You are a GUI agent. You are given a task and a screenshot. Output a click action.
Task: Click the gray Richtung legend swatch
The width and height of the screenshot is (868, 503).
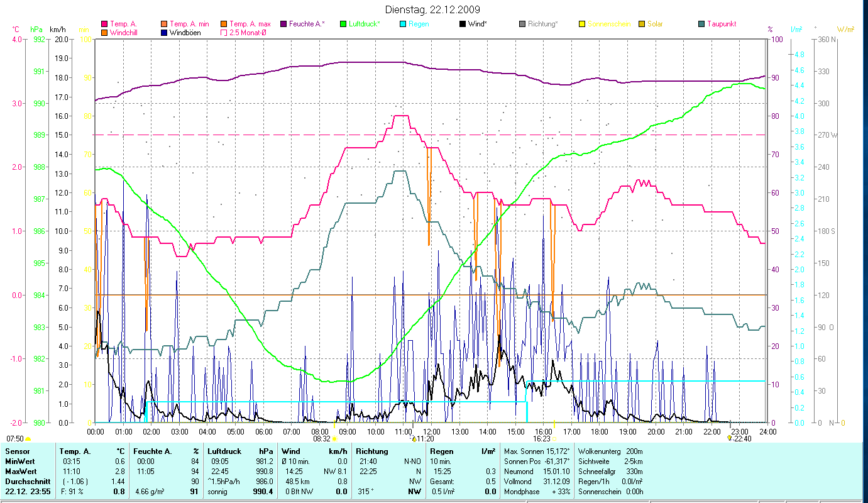[522, 24]
